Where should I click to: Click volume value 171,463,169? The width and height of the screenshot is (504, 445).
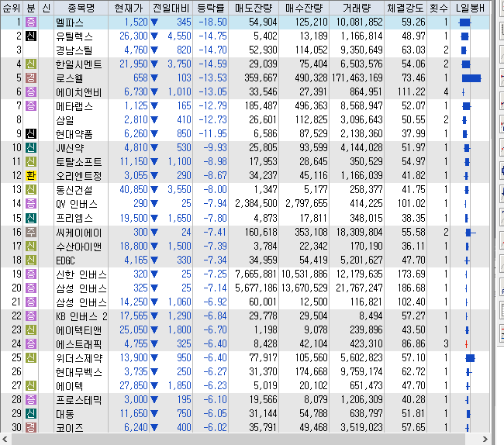(x=357, y=78)
